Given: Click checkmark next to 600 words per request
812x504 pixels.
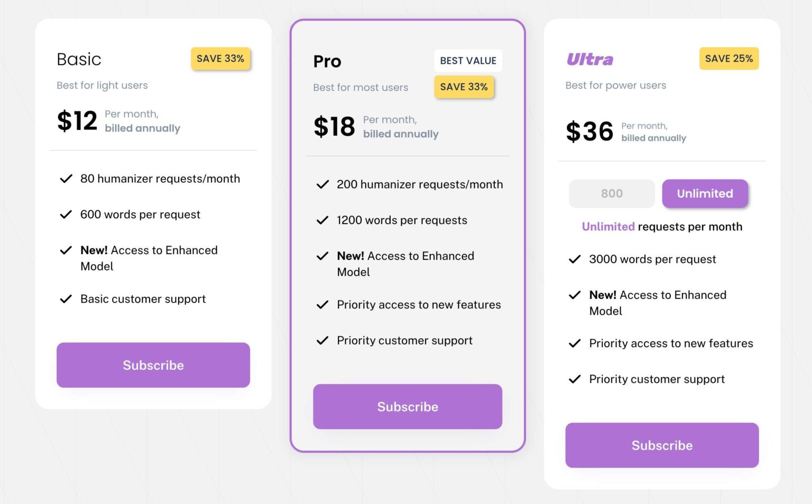Looking at the screenshot, I should pos(66,214).
